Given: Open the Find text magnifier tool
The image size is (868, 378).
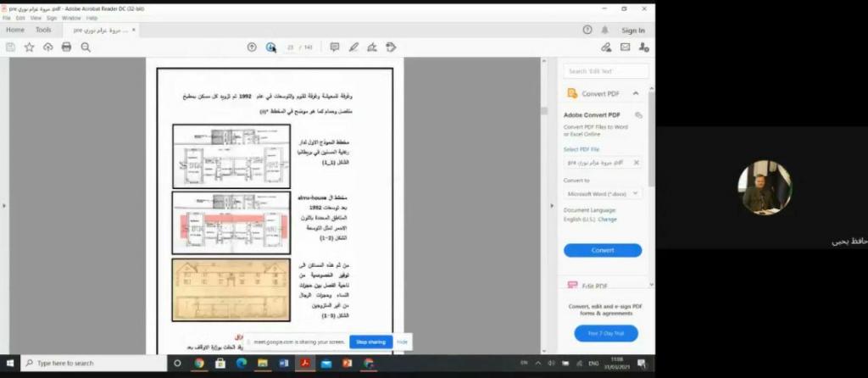Looking at the screenshot, I should 86,47.
